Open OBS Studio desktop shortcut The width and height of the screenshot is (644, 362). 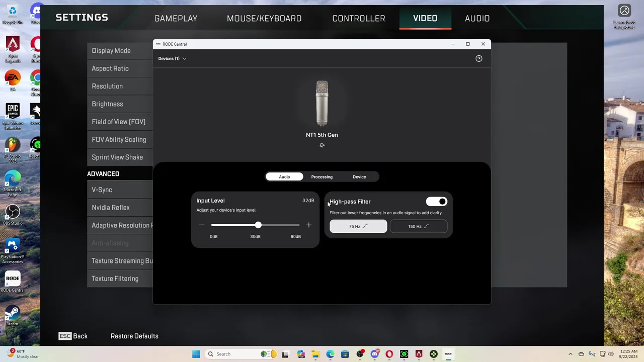pyautogui.click(x=13, y=215)
